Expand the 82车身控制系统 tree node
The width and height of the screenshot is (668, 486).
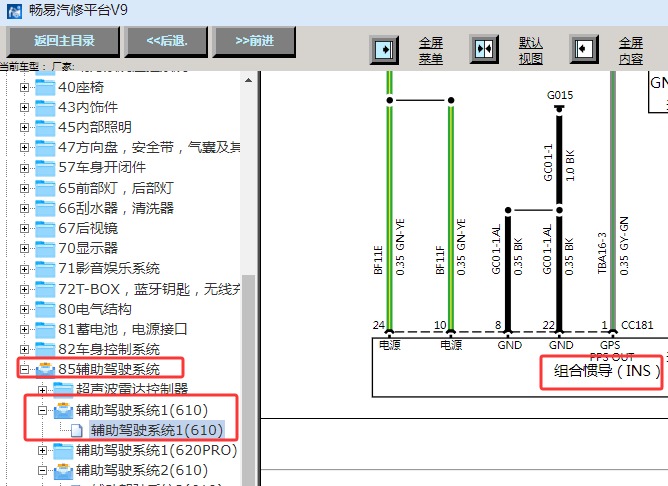(x=24, y=349)
